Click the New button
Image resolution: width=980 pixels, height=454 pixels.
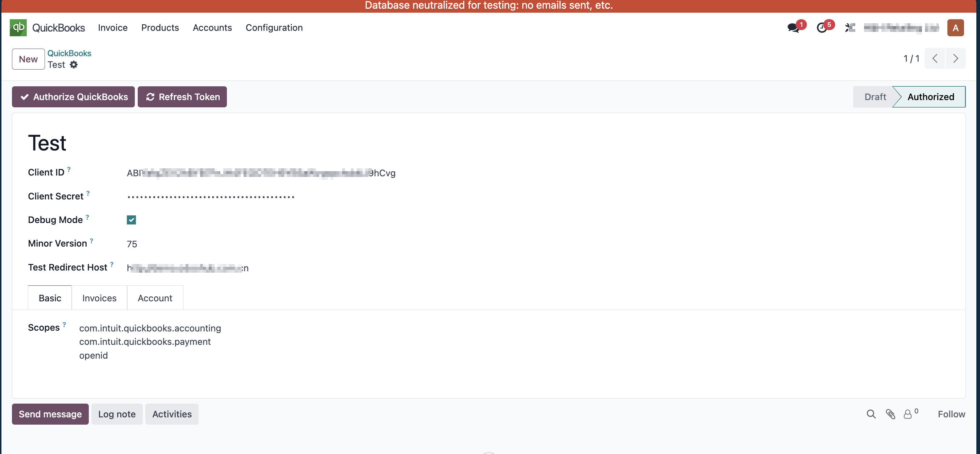(x=28, y=59)
